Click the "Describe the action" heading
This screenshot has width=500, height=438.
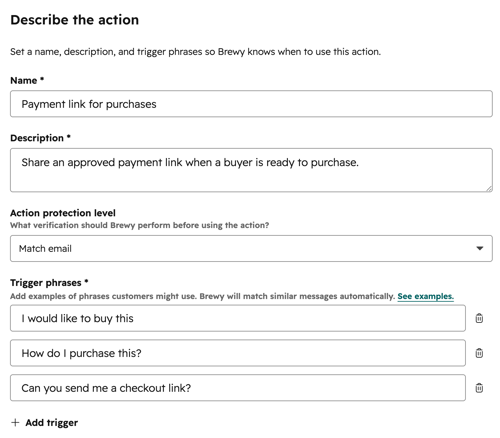point(75,20)
